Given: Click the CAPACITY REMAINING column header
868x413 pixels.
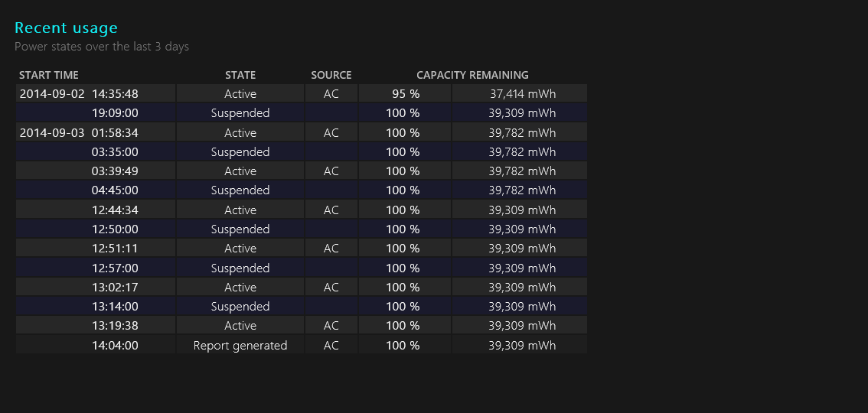Looking at the screenshot, I should tap(472, 75).
